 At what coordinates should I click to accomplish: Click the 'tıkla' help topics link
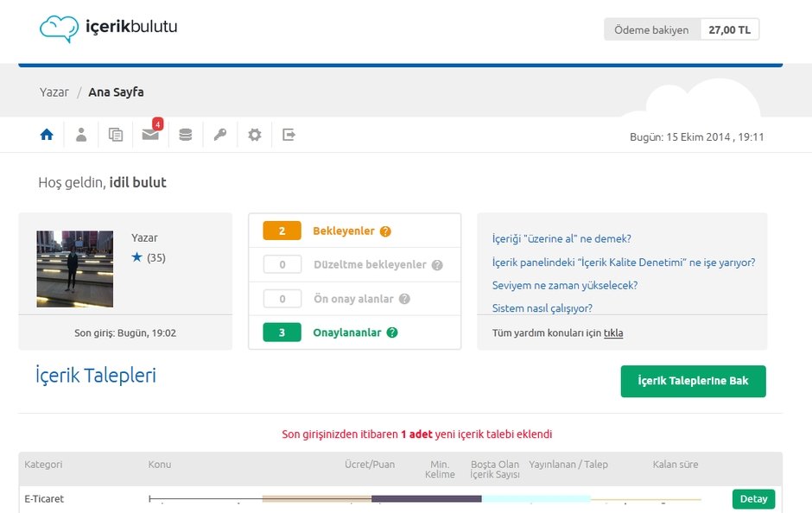(x=613, y=332)
